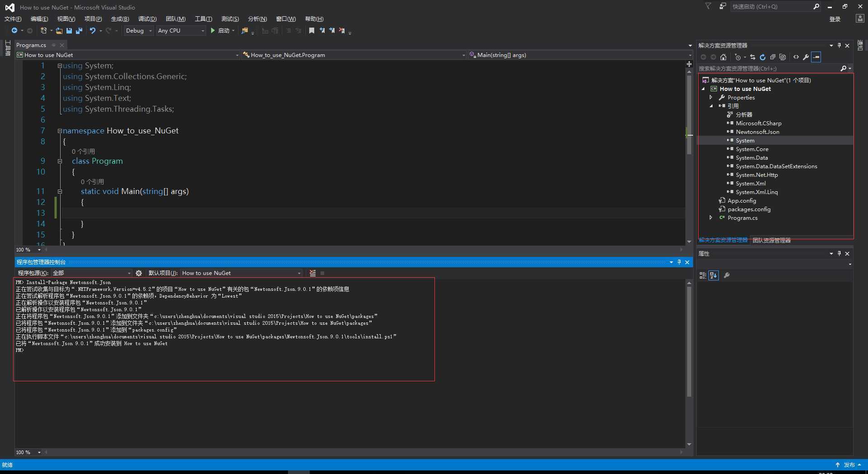Click the 登录 sign-in link
This screenshot has width=868, height=474.
835,19
